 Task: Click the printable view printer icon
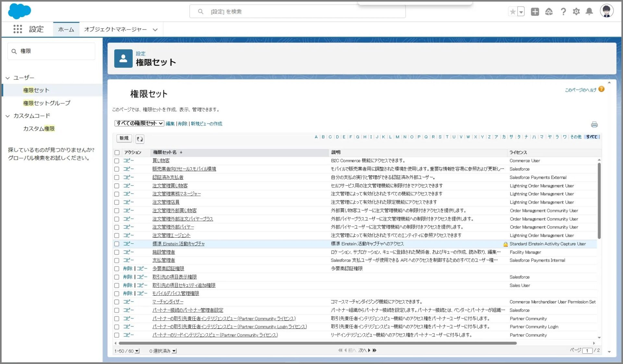pos(594,124)
